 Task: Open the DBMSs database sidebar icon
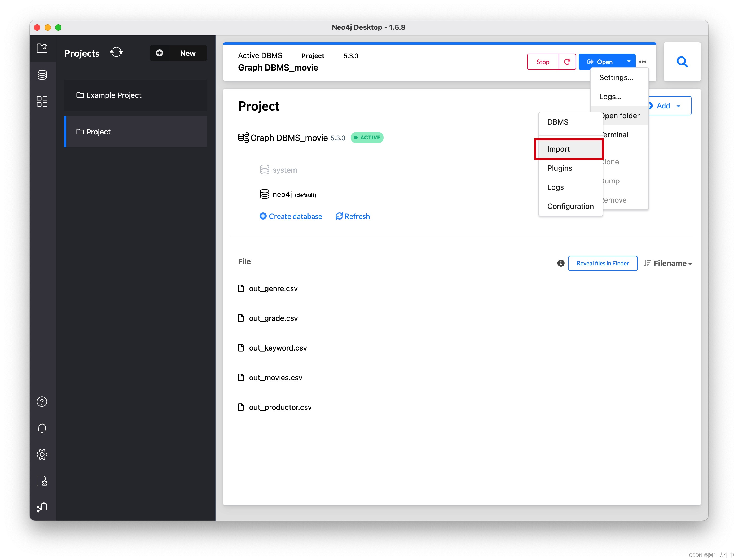click(x=42, y=75)
